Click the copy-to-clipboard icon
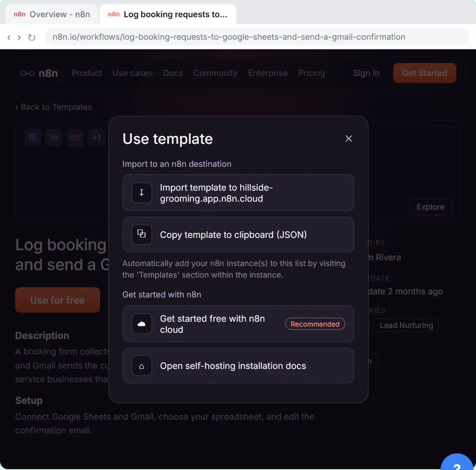 coord(142,234)
